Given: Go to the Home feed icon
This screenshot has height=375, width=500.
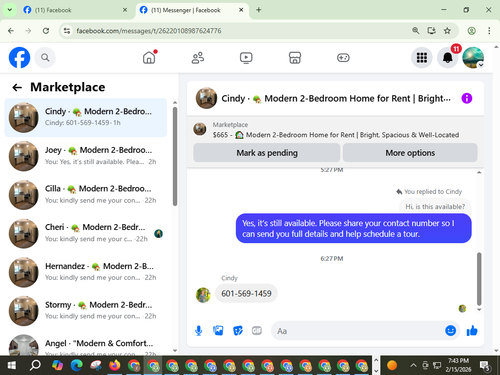Looking at the screenshot, I should point(149,57).
